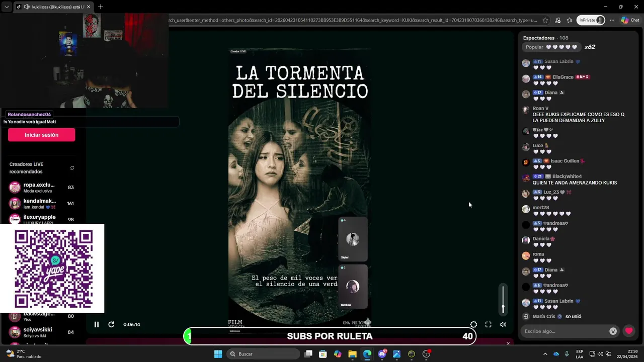Click María Cris joined notification

coord(552,316)
